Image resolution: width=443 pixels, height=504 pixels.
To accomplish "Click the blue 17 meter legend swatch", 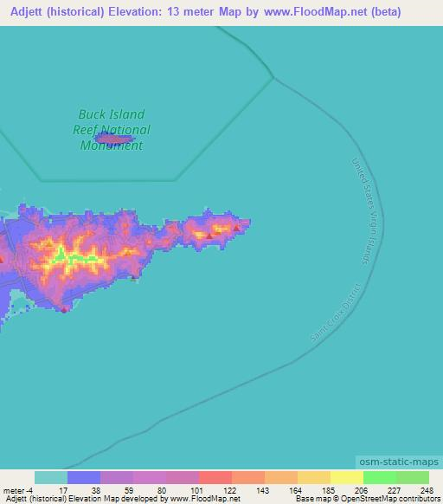I will 84,477.
